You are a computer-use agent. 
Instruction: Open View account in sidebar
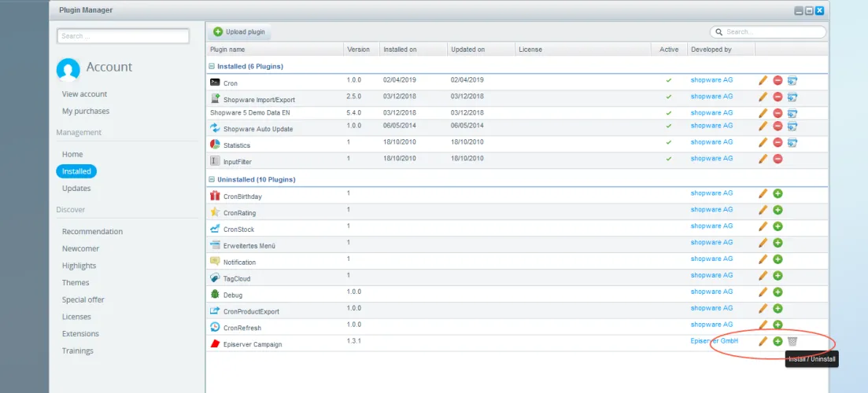[85, 94]
